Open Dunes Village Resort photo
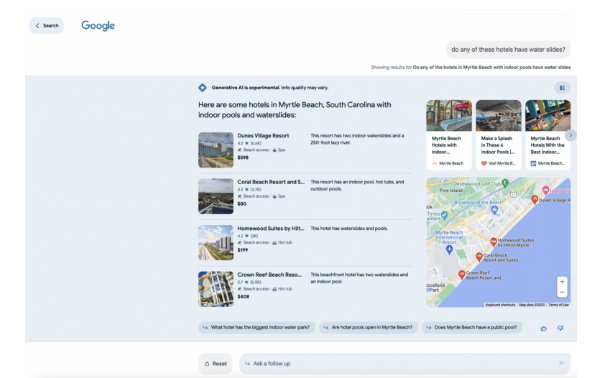 pos(216,150)
